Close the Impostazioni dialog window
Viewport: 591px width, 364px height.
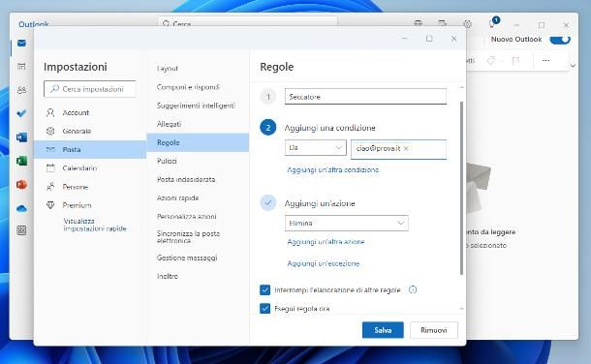pyautogui.click(x=453, y=39)
